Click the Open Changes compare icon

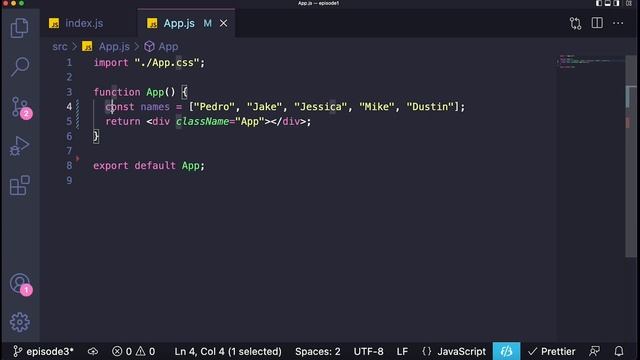click(576, 23)
